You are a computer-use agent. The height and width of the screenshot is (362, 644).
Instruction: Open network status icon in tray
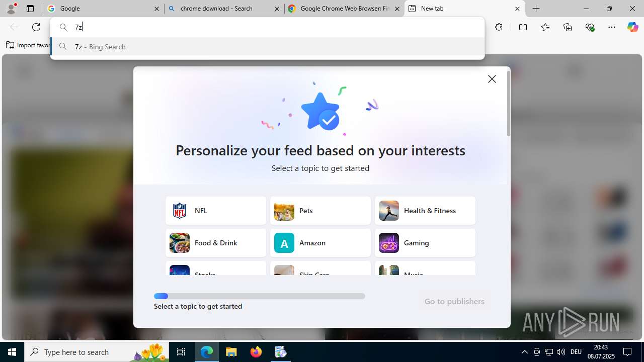[549, 352]
